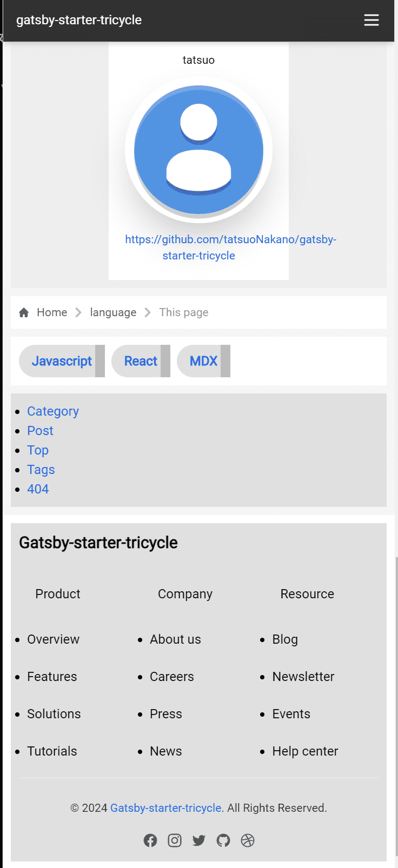Go to the language breadcrumb item
The height and width of the screenshot is (868, 398).
tap(113, 312)
